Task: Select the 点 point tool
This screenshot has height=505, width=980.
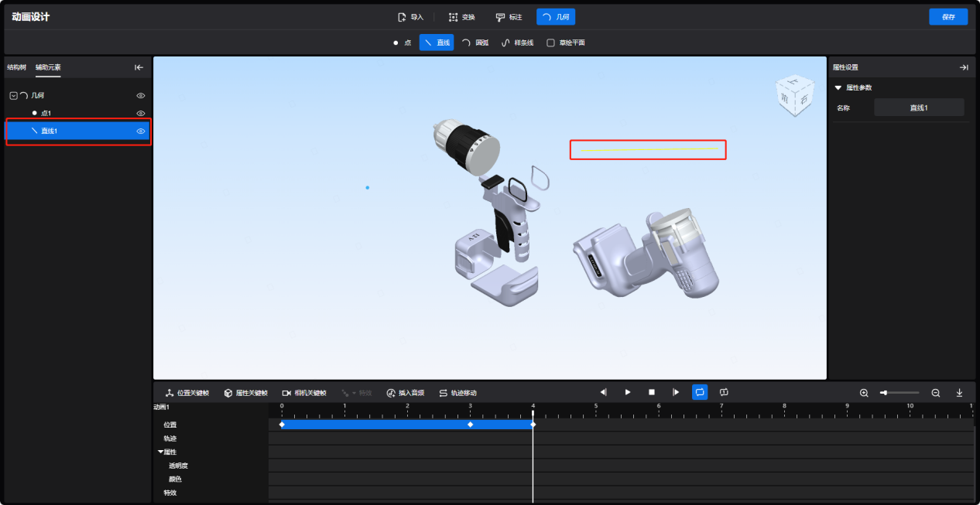Action: coord(403,43)
